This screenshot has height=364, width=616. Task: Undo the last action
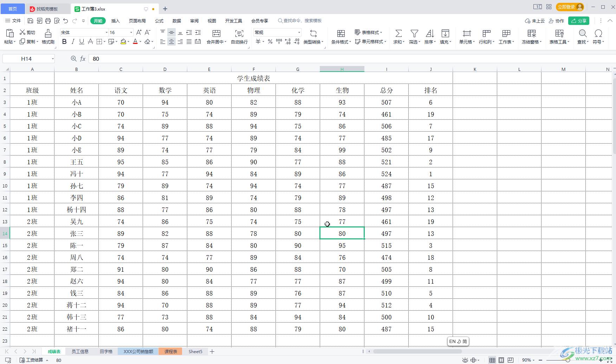[x=65, y=21]
